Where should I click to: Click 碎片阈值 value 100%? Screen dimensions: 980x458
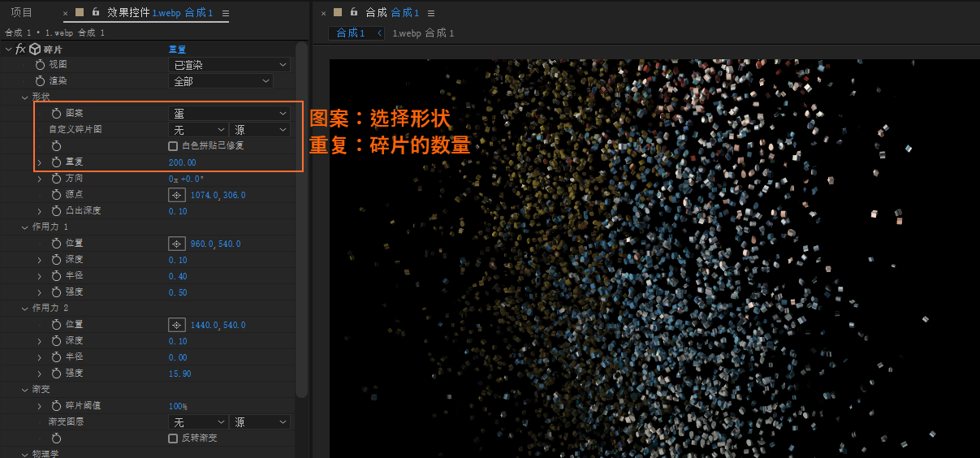[178, 406]
